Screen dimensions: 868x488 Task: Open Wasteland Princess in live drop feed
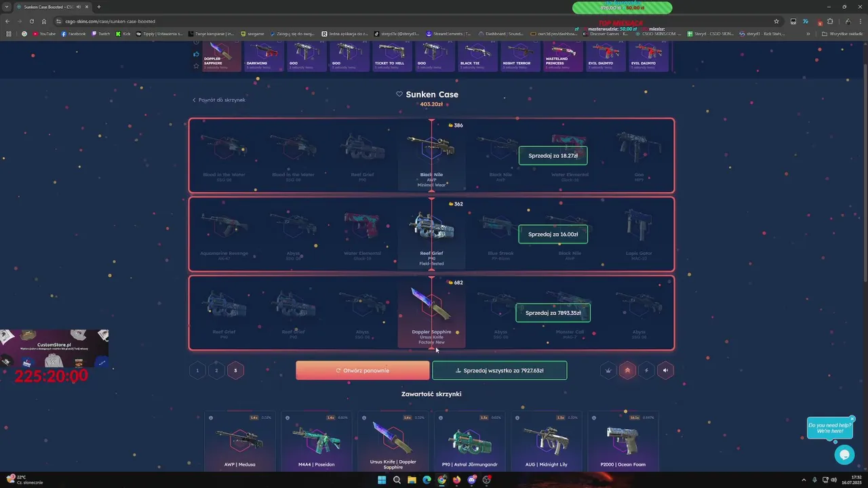click(562, 56)
